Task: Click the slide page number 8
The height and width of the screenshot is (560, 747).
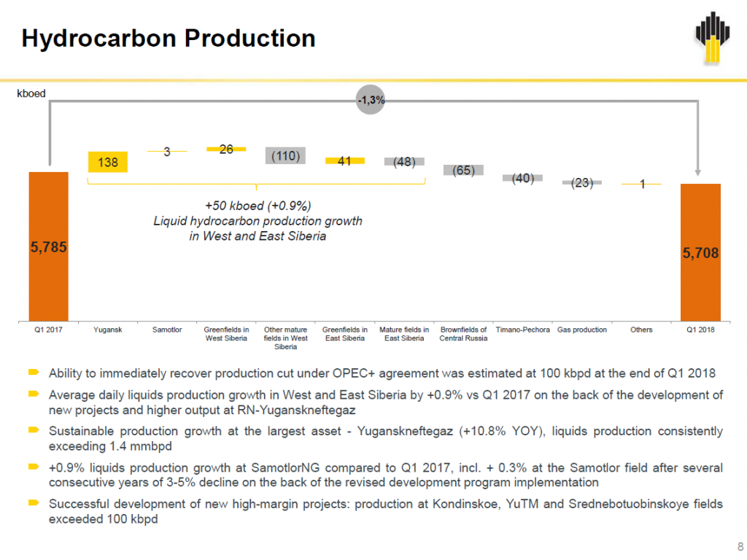Action: point(740,546)
